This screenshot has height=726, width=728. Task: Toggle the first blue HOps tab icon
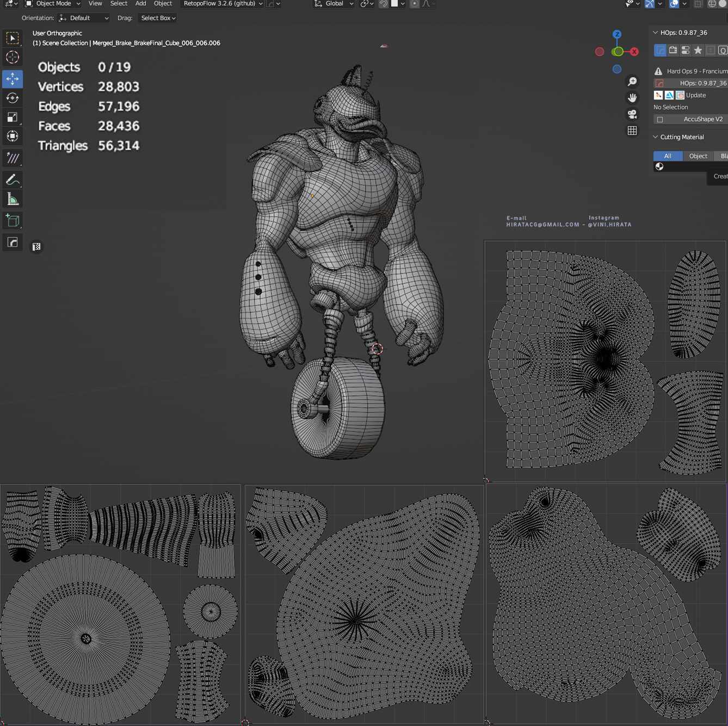point(661,50)
